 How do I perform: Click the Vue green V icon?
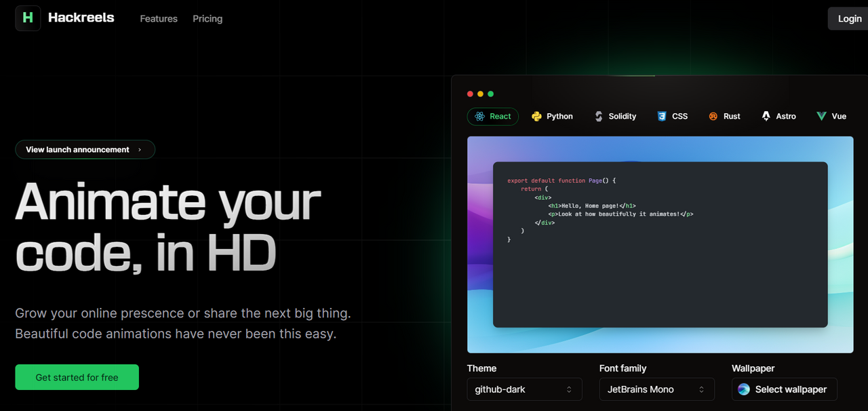coord(821,117)
